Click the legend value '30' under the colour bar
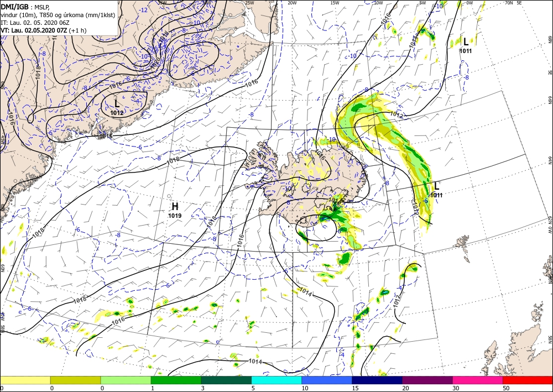The height and width of the screenshot is (392, 553). pos(456,389)
